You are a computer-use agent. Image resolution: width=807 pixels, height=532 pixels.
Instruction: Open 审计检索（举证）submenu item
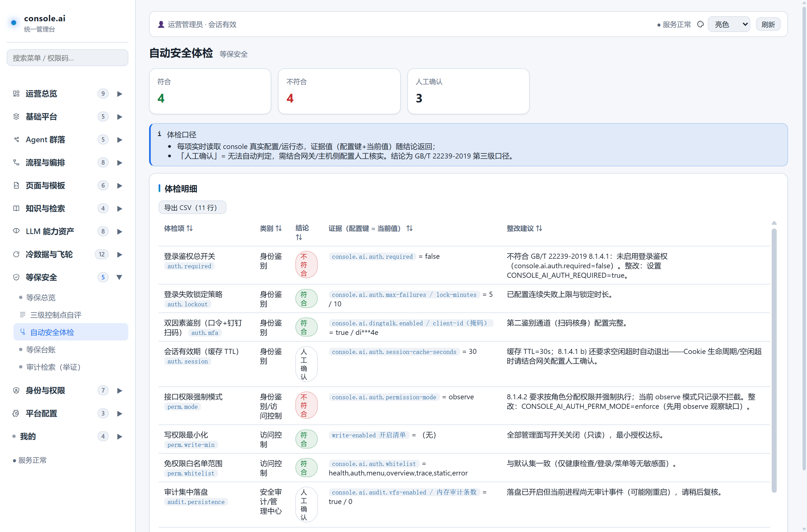71,367
